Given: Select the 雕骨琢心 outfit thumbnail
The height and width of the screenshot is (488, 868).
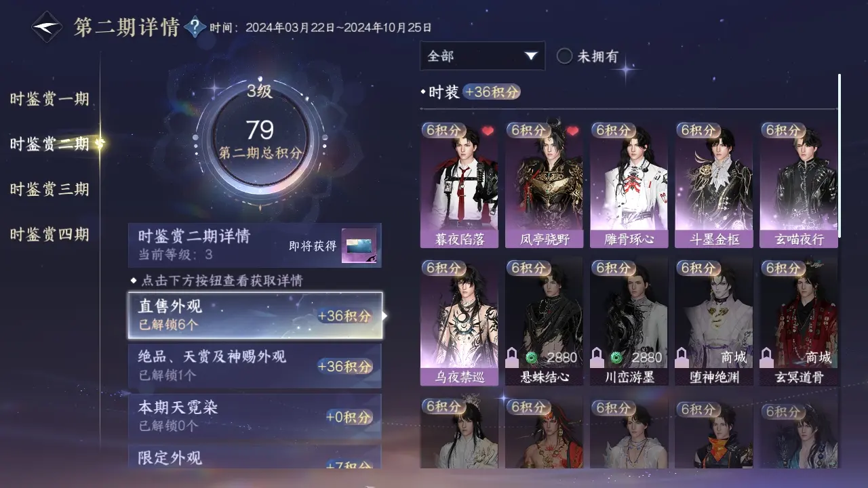Looking at the screenshot, I should (629, 185).
